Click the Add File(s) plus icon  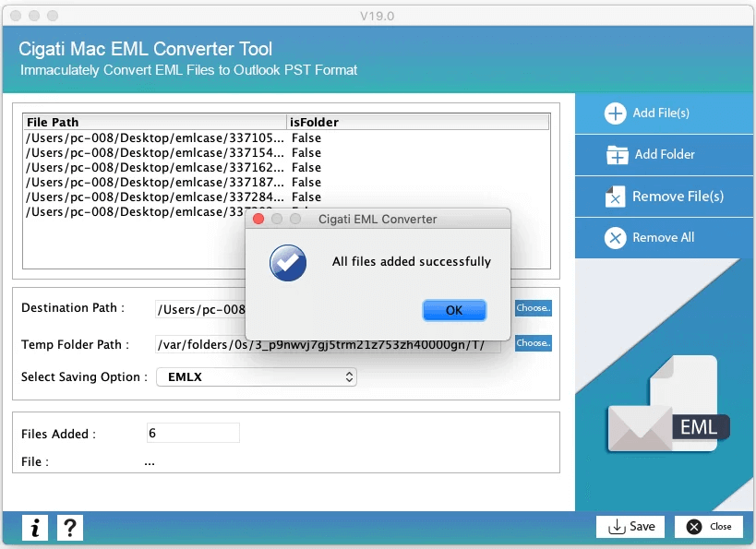click(x=615, y=113)
